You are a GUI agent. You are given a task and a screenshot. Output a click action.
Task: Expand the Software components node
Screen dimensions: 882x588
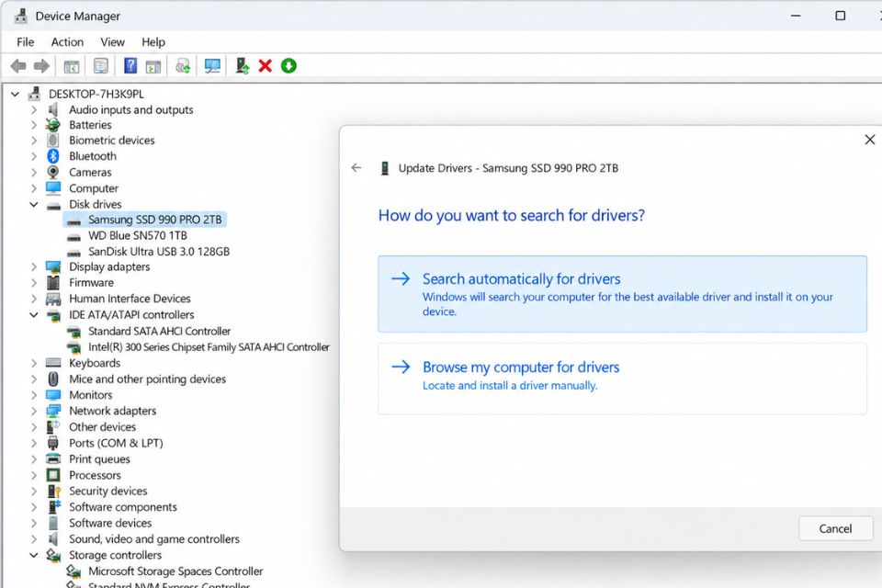(x=34, y=507)
